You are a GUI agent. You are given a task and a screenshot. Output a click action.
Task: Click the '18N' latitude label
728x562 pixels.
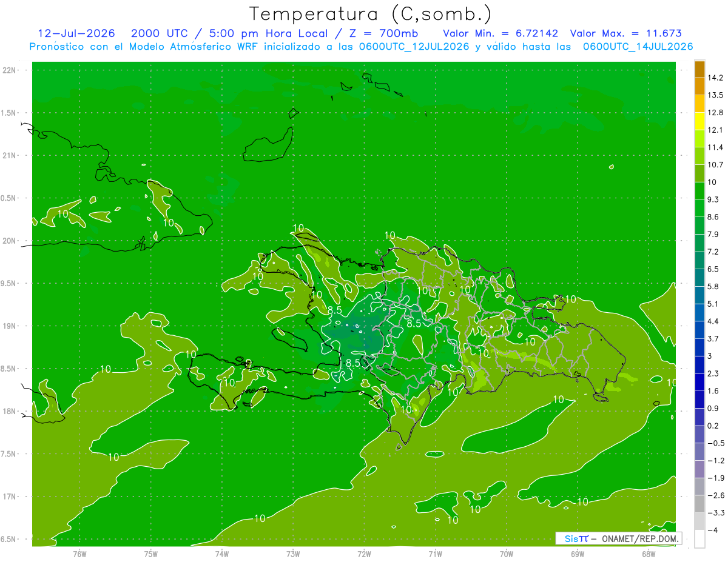pos(8,412)
